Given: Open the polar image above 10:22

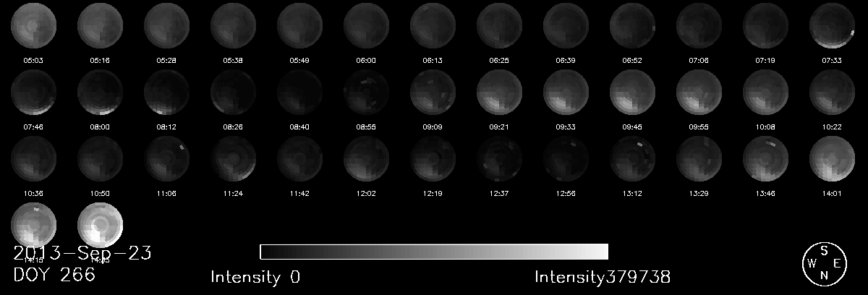Looking at the screenshot, I should pos(833,93).
